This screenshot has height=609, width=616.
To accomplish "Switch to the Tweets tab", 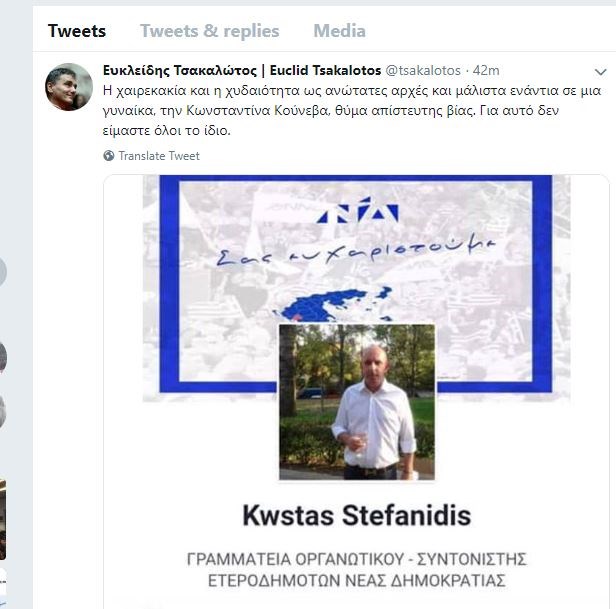I will tap(77, 31).
